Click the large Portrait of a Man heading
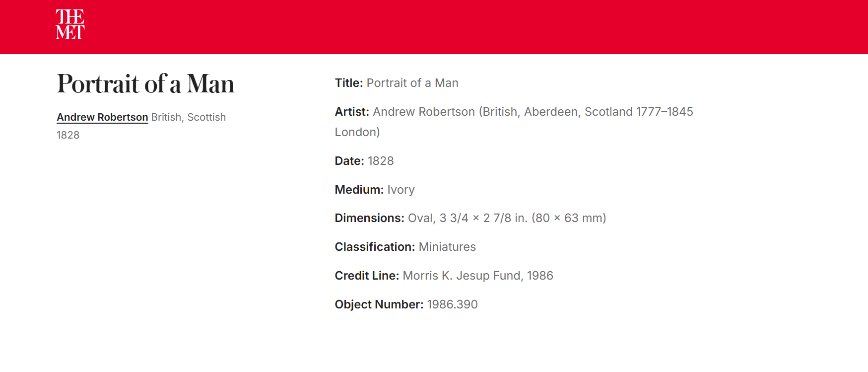Screen dimensions: 868x372 [x=145, y=83]
